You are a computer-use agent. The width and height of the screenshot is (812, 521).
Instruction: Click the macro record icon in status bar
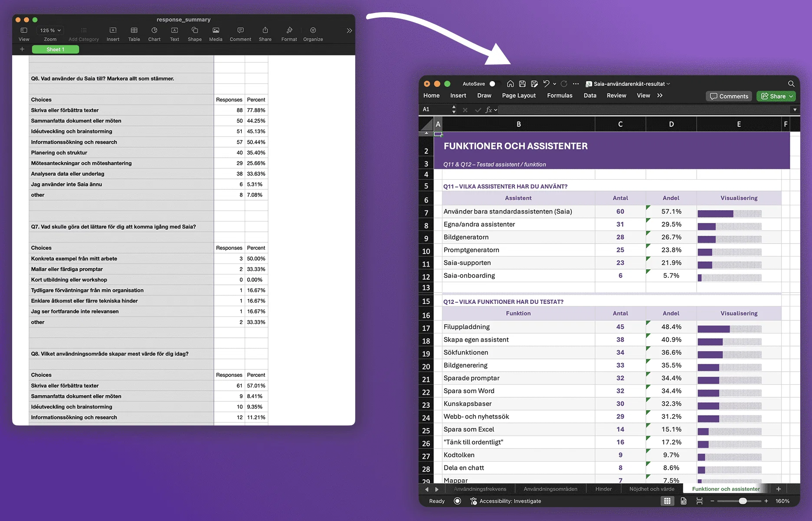pos(457,501)
